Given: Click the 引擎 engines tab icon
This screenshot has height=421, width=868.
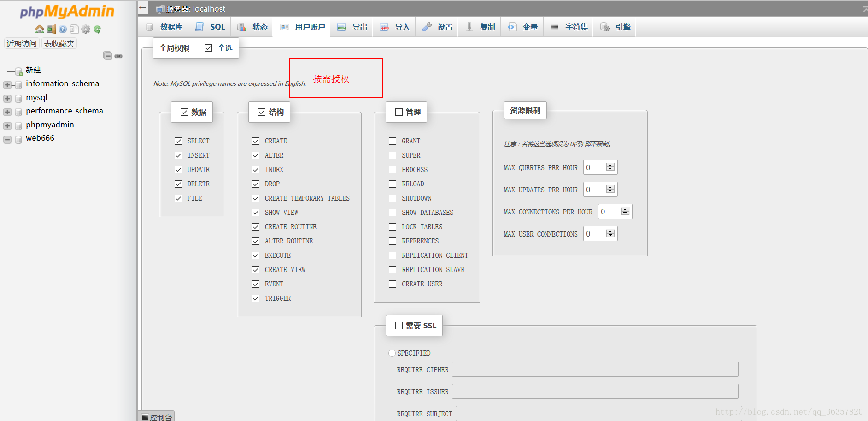Looking at the screenshot, I should point(605,27).
